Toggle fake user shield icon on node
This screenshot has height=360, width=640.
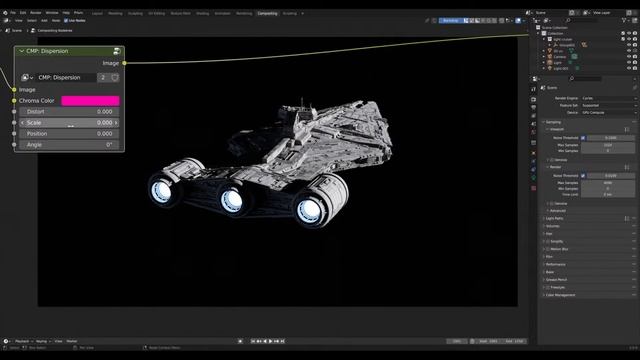[x=115, y=78]
